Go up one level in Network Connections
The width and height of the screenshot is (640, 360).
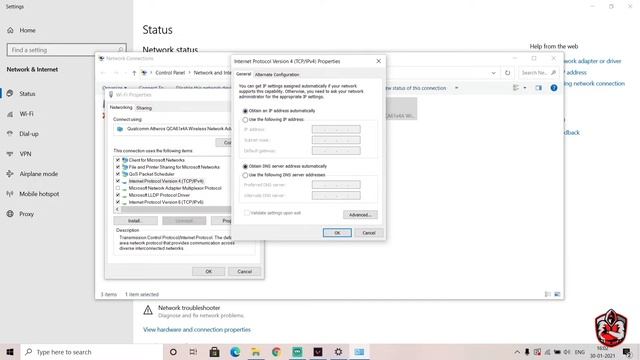(134, 73)
